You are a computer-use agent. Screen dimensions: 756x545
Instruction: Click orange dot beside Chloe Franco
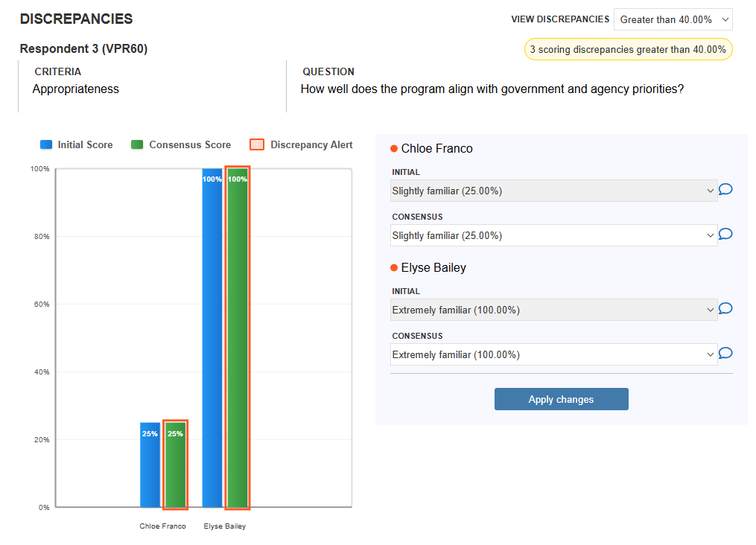(x=394, y=148)
